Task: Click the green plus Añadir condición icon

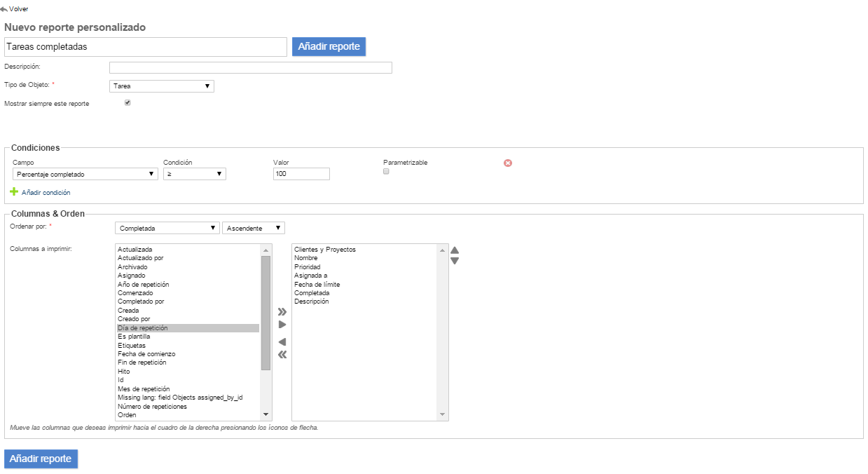Action: tap(13, 191)
